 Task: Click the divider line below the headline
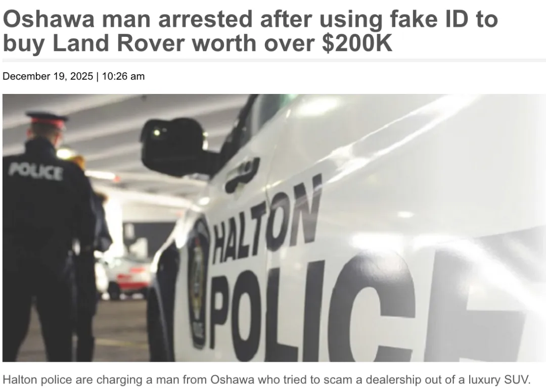pyautogui.click(x=274, y=61)
